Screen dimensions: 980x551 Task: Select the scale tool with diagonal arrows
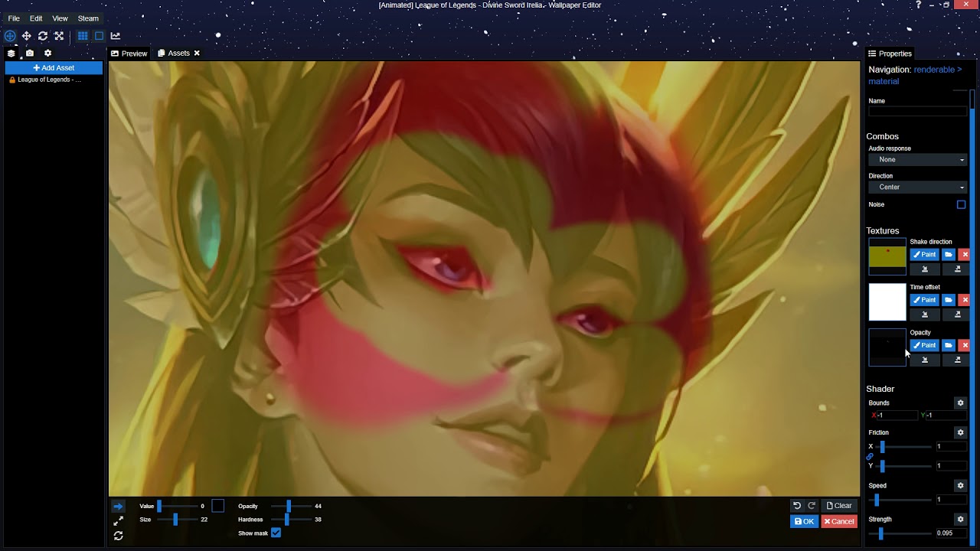[59, 36]
